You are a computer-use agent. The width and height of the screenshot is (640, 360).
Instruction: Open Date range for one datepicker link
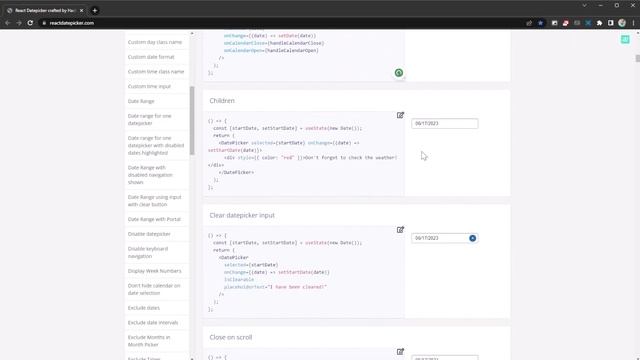149,120
